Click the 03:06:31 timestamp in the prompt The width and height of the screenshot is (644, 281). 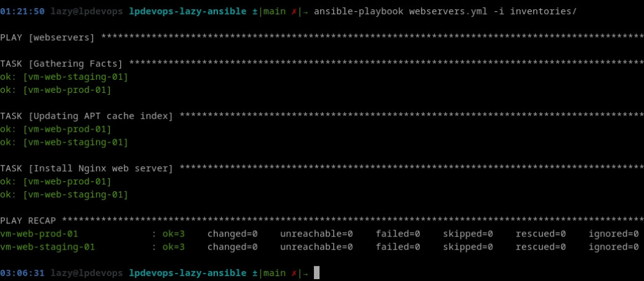pos(22,273)
